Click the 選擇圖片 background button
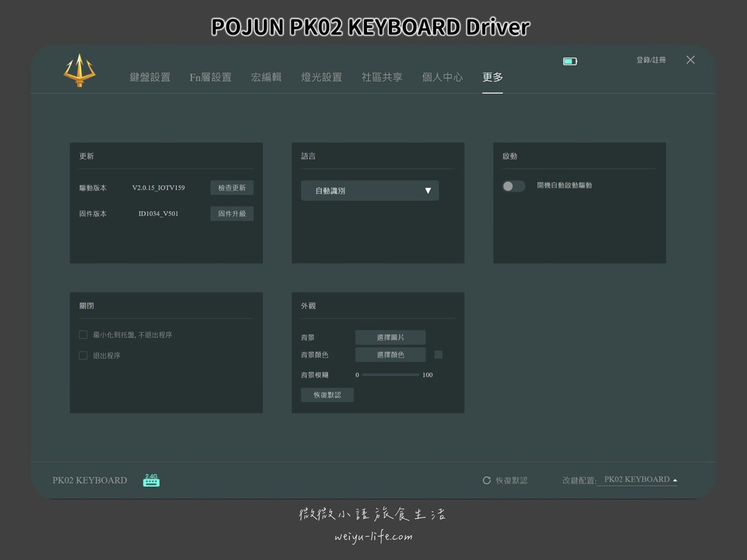Screen dimensions: 747x560 (x=390, y=337)
